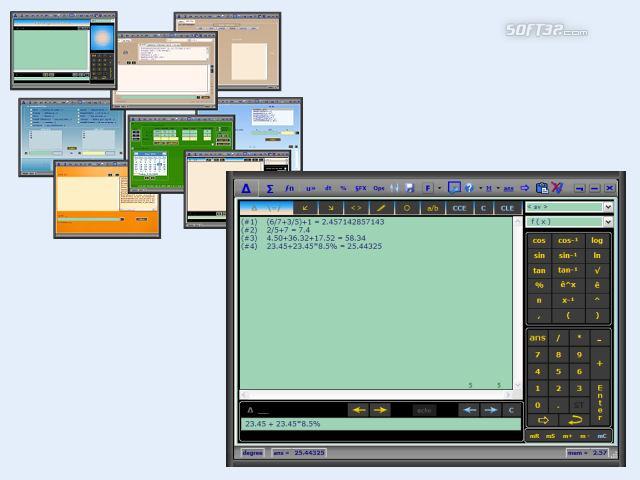Expand the <av> dropdown list

(x=608, y=207)
